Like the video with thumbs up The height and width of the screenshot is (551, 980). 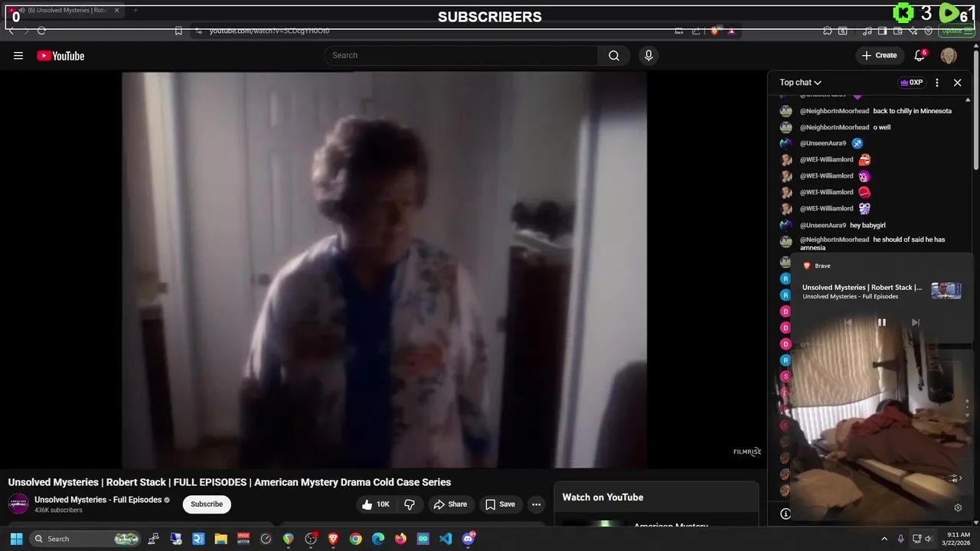376,504
